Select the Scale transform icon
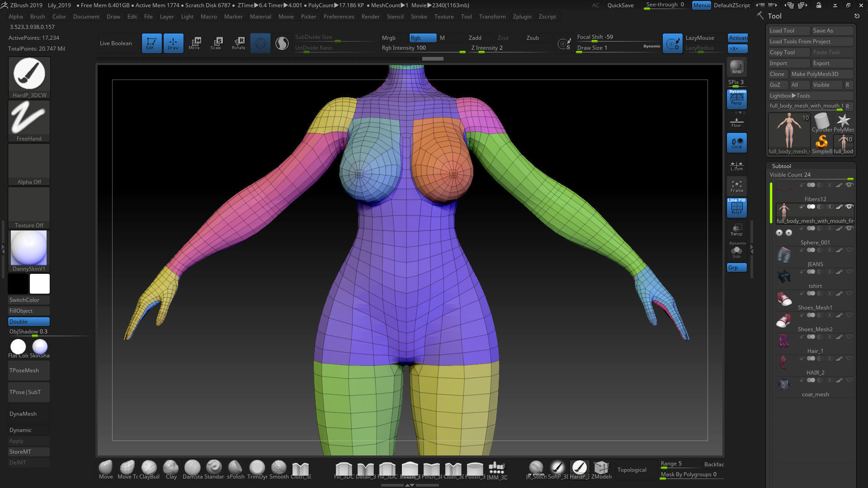The height and width of the screenshot is (488, 868). pos(216,43)
